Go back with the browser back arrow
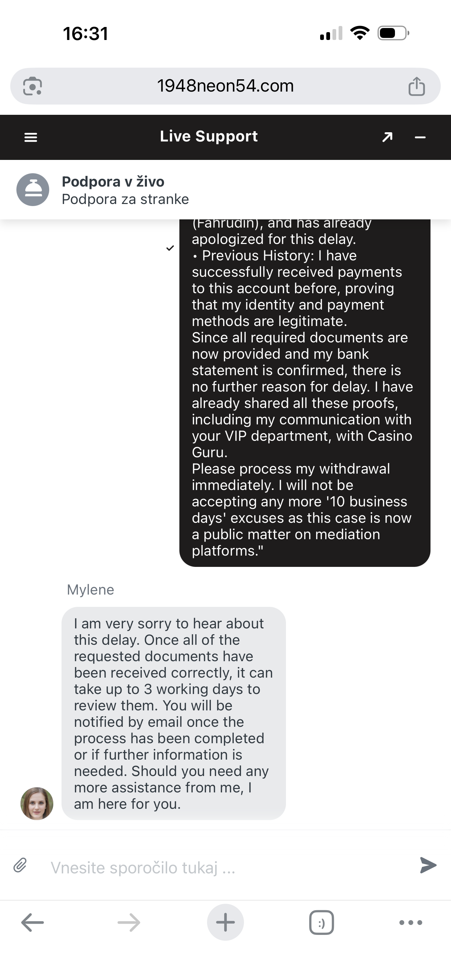451x980 pixels. pyautogui.click(x=32, y=922)
